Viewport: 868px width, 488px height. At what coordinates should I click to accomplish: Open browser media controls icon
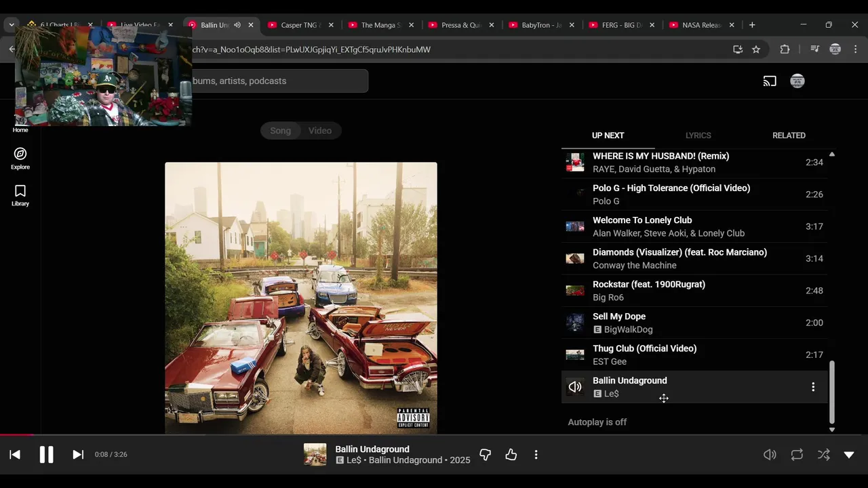point(814,49)
